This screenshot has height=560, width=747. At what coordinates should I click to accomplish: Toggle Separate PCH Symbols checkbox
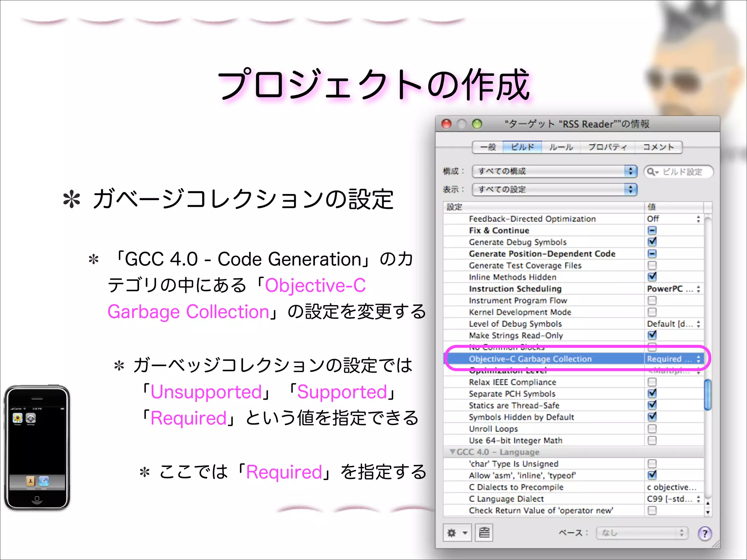point(652,393)
